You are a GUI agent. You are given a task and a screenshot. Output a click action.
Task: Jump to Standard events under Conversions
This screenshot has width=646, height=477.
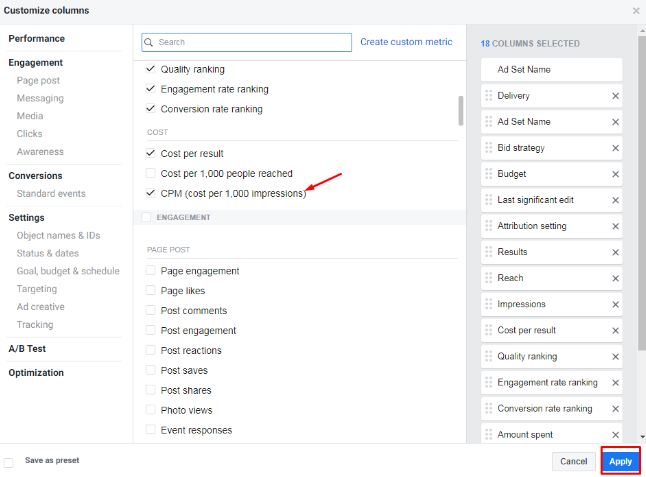[51, 194]
